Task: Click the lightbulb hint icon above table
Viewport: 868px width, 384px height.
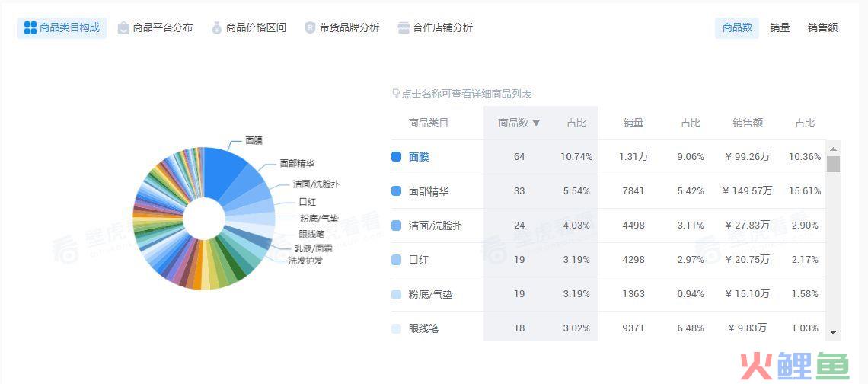Action: (x=396, y=94)
